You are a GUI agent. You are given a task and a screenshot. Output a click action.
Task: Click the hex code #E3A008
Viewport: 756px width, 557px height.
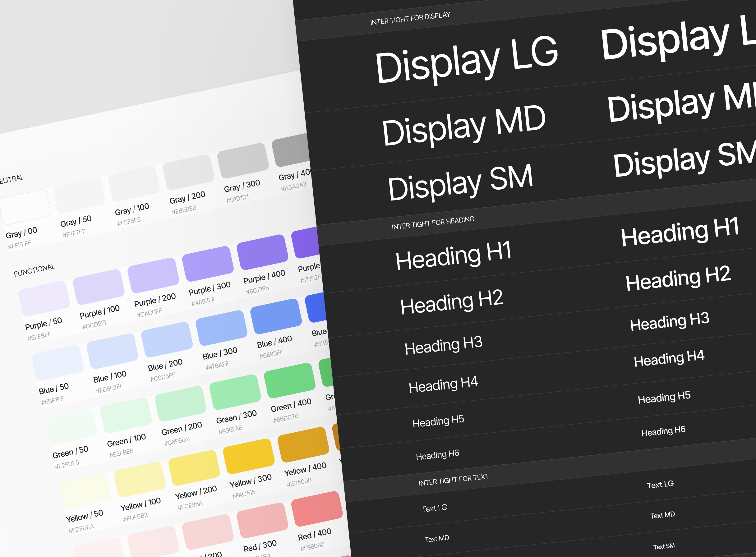299,482
